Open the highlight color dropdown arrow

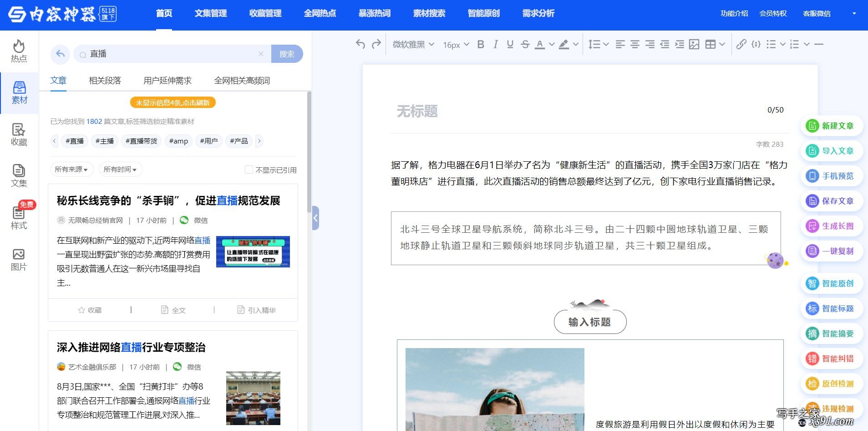575,44
